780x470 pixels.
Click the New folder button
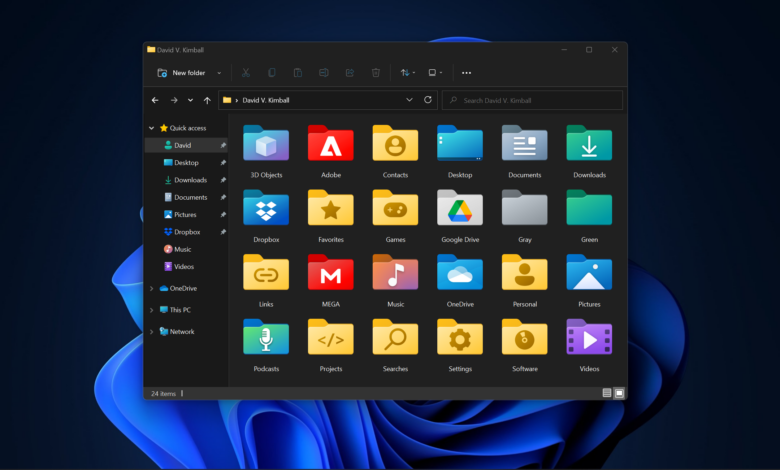click(181, 73)
